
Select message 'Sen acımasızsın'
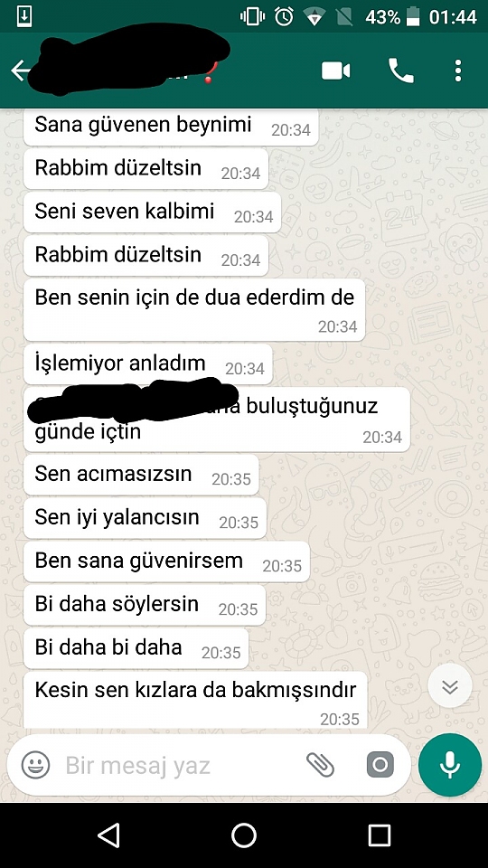click(141, 475)
